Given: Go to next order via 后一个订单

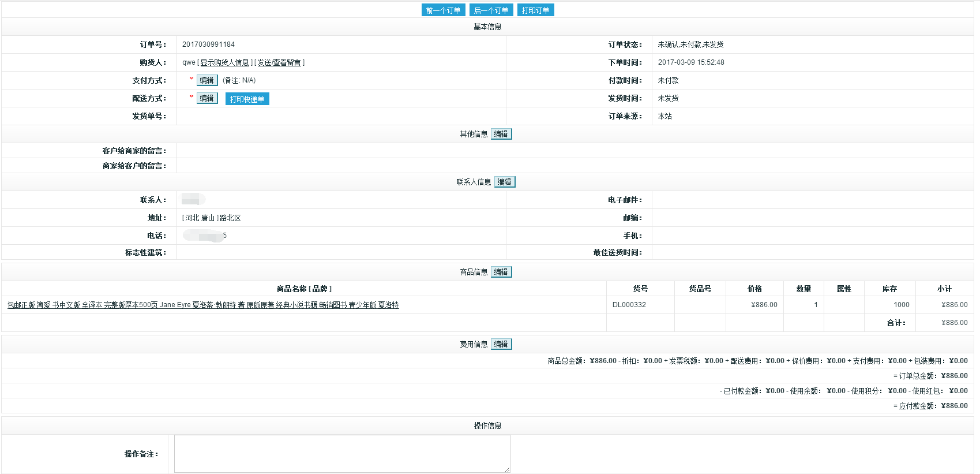Looking at the screenshot, I should coord(491,10).
